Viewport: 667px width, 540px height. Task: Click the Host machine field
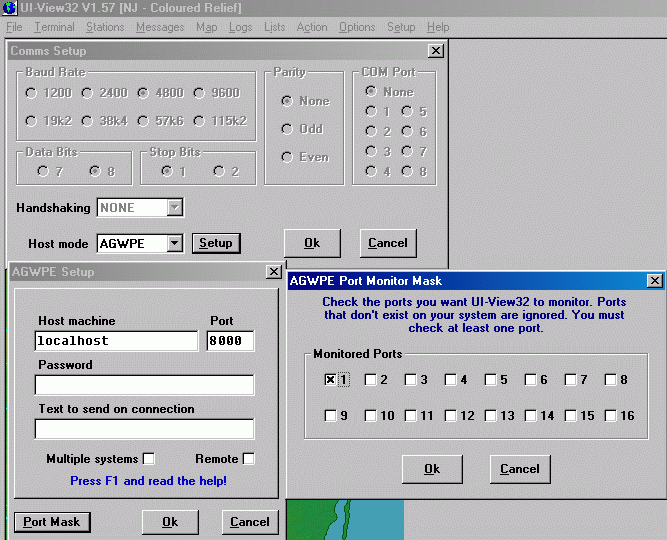coord(116,341)
